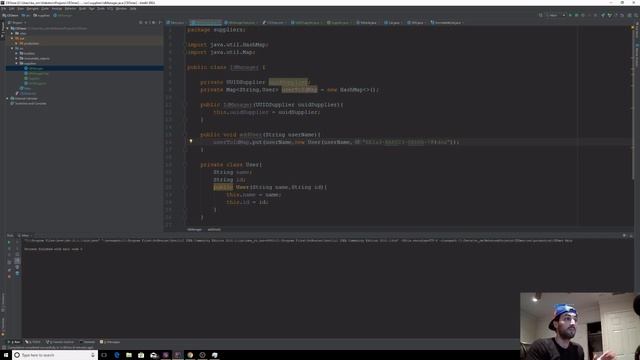Collapse the suppliers package node

pyautogui.click(x=17, y=63)
